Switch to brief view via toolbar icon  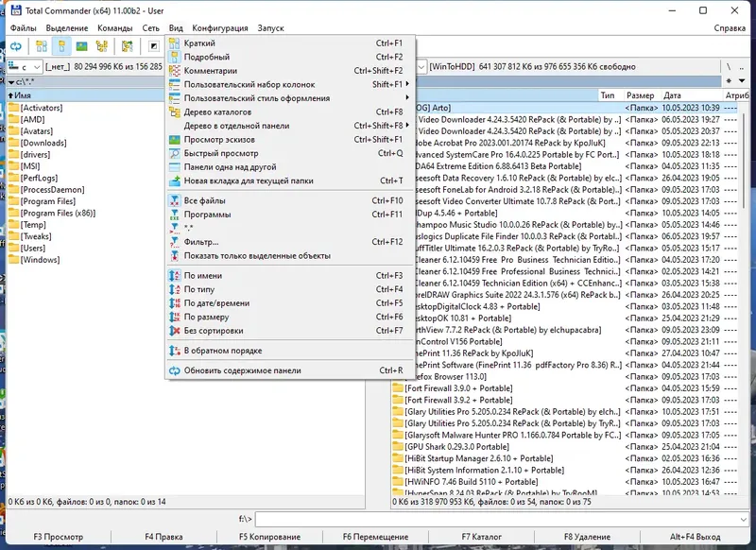click(42, 46)
